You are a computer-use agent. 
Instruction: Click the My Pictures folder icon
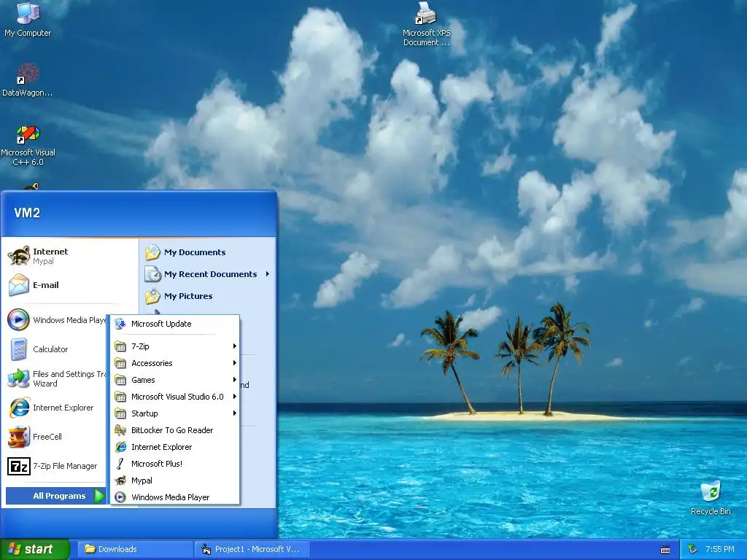coord(153,296)
